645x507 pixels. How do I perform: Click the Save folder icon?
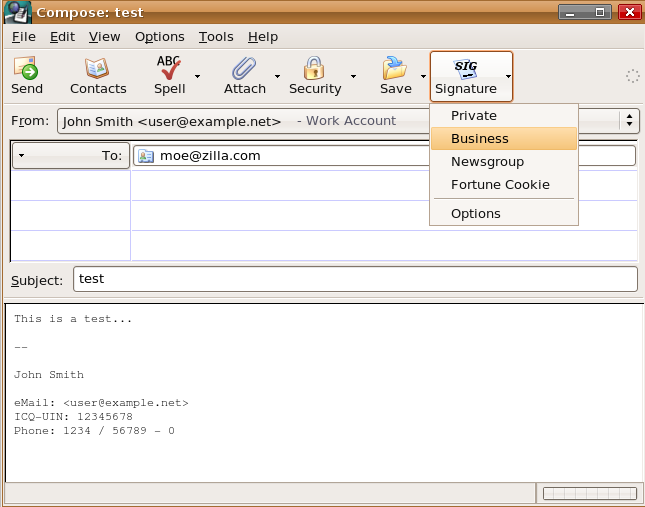[395, 68]
